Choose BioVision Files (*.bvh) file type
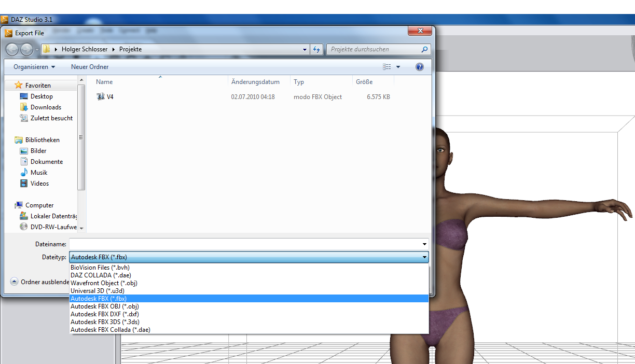Viewport: 635px width, 364px height. pyautogui.click(x=249, y=268)
